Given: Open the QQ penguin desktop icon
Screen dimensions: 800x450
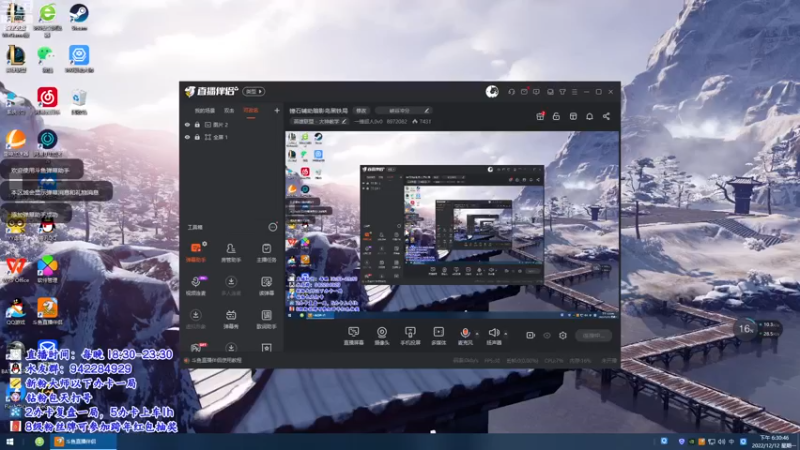Looking at the screenshot, I should coord(47,227).
